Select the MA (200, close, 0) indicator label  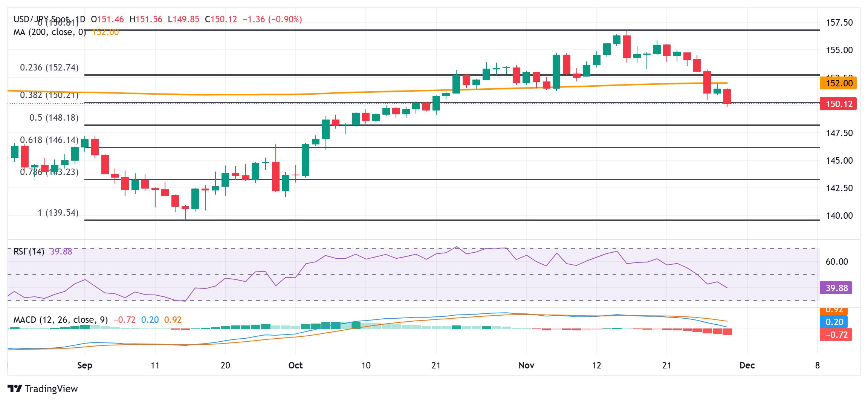tap(50, 32)
